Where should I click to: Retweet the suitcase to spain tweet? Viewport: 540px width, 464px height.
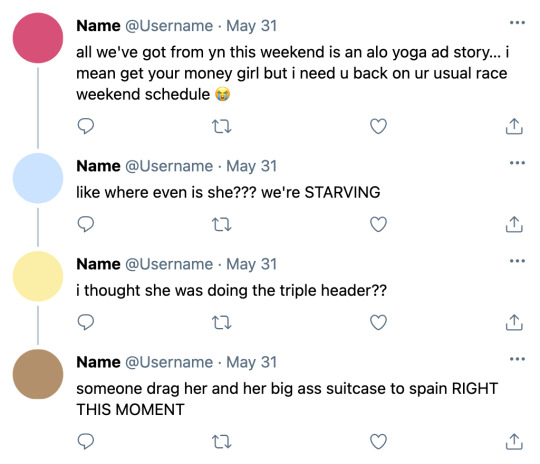click(221, 442)
